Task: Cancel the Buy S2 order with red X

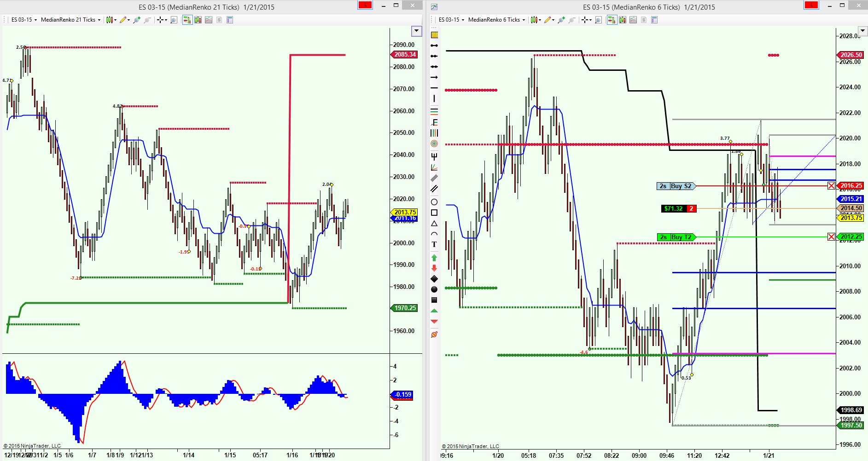Action: [x=831, y=186]
